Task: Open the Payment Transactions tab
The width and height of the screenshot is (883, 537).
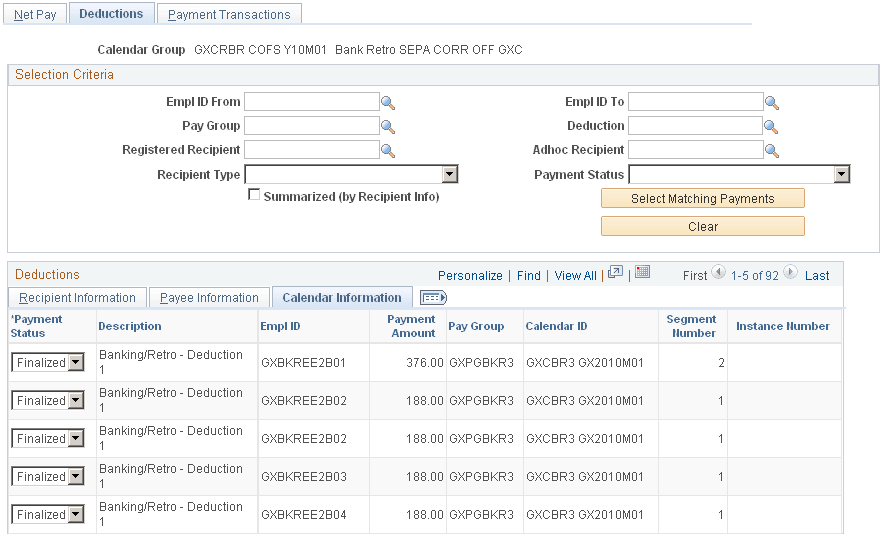Action: point(229,15)
